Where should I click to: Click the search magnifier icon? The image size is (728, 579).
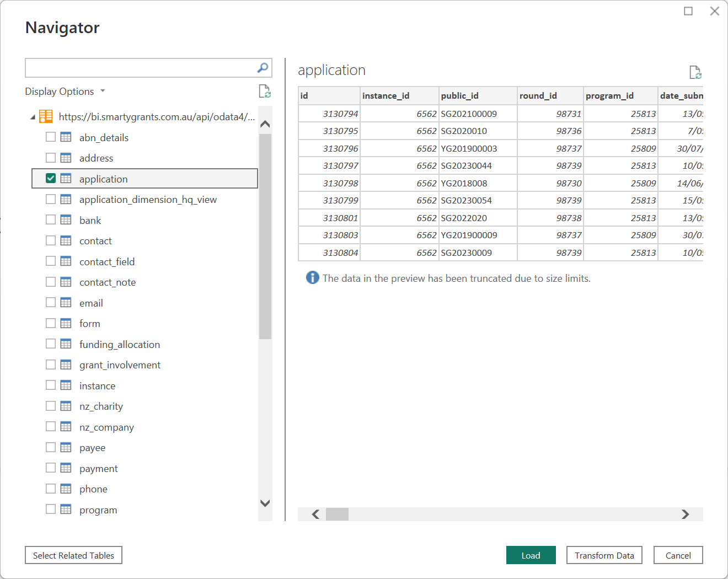pos(263,68)
